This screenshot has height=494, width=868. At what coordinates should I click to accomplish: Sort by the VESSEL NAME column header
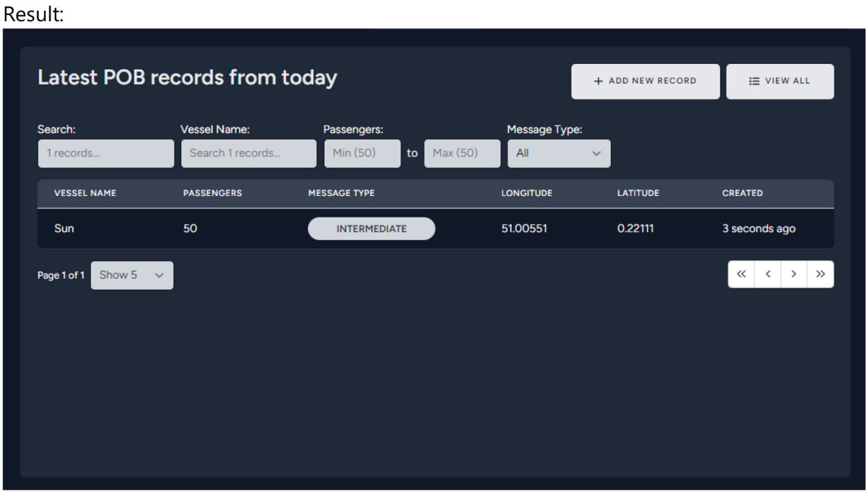pyautogui.click(x=85, y=193)
